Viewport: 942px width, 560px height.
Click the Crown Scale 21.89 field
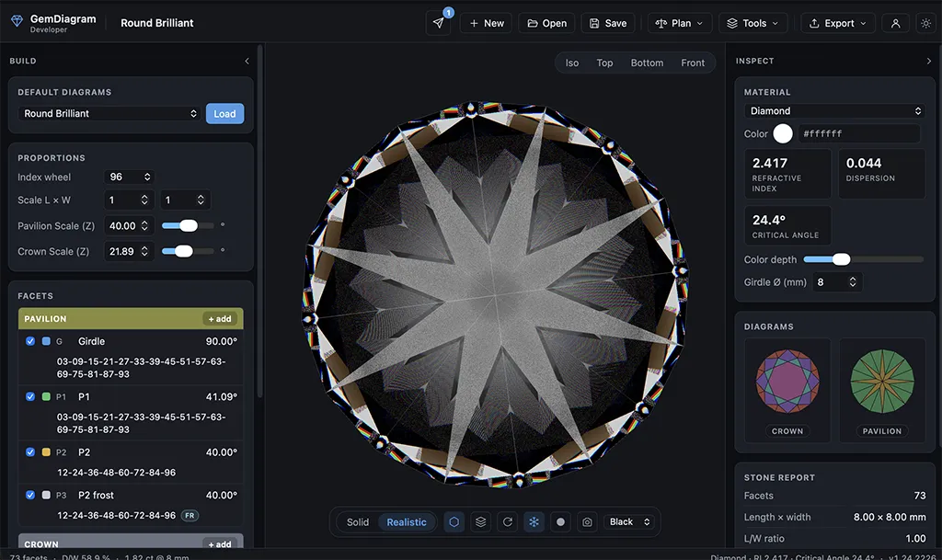click(129, 251)
